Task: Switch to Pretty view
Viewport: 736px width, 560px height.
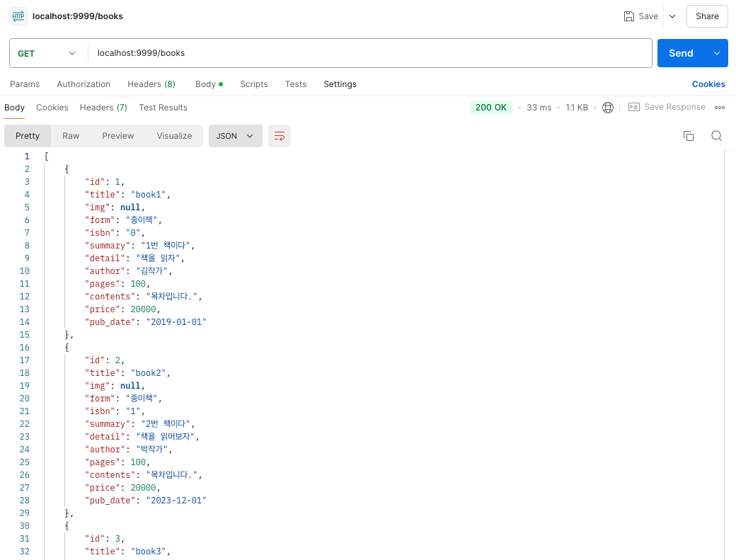Action: click(x=28, y=136)
